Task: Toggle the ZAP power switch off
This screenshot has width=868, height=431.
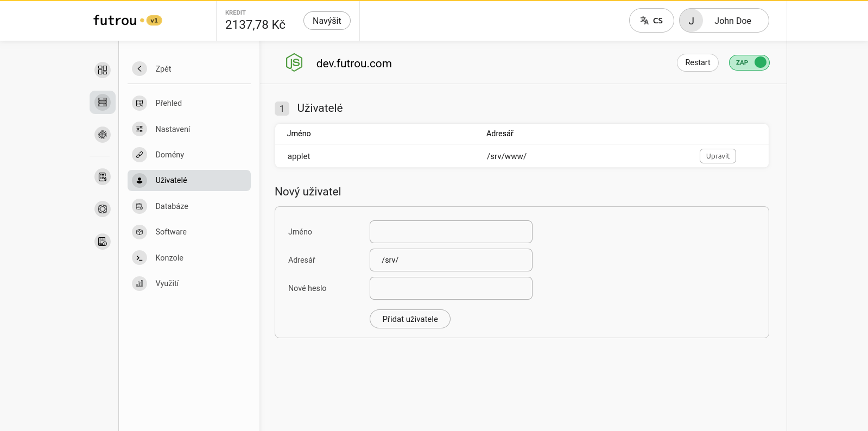Action: pyautogui.click(x=749, y=62)
